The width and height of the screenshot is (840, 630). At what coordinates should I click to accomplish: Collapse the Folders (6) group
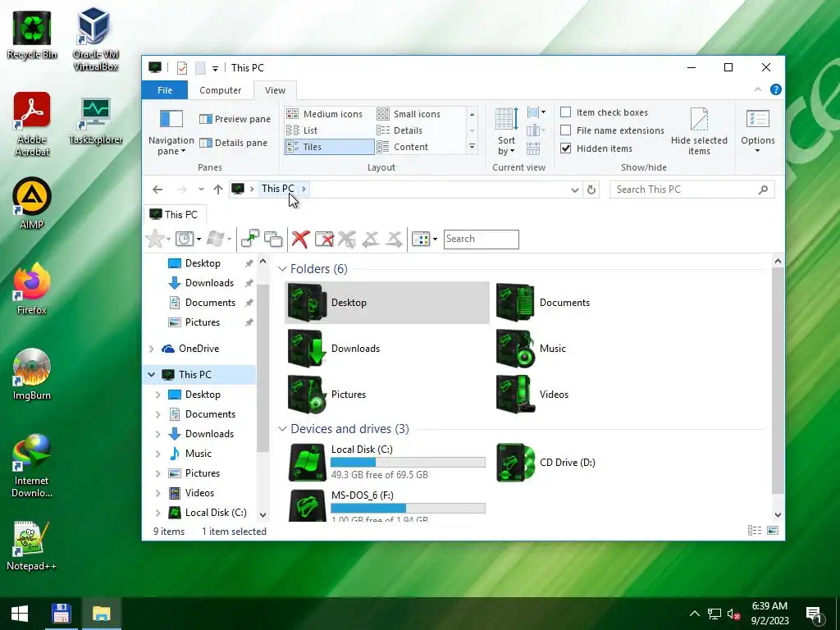282,269
